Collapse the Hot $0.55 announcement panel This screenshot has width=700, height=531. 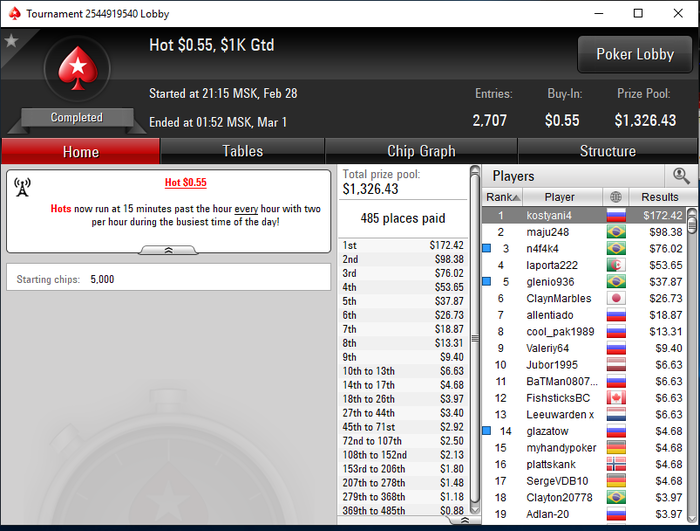tap(168, 250)
